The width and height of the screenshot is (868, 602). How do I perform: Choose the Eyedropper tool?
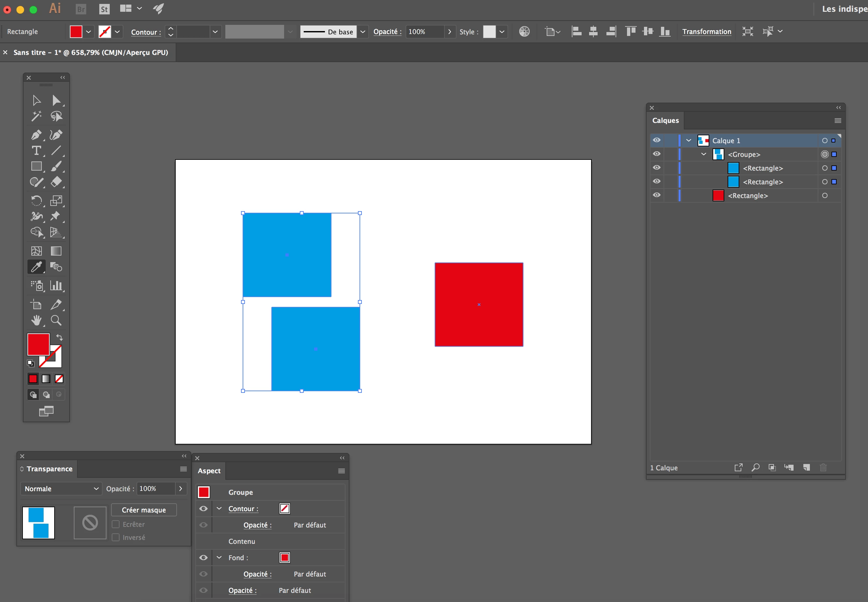pos(36,267)
